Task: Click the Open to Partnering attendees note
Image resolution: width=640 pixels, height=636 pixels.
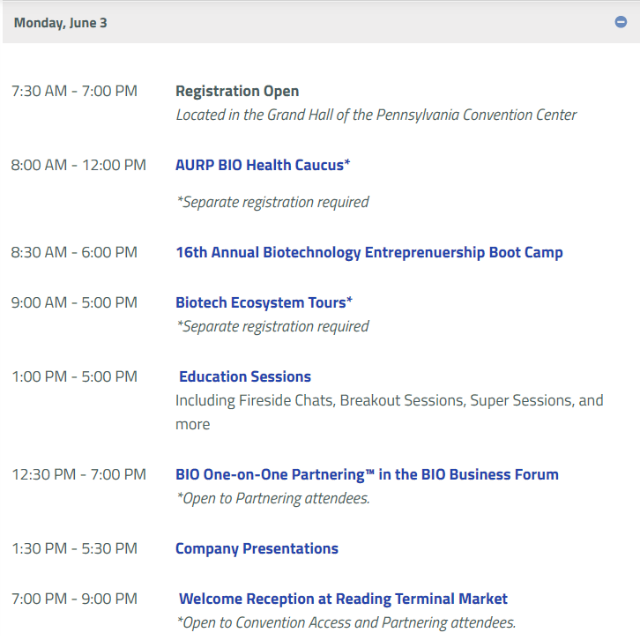Action: [x=273, y=498]
